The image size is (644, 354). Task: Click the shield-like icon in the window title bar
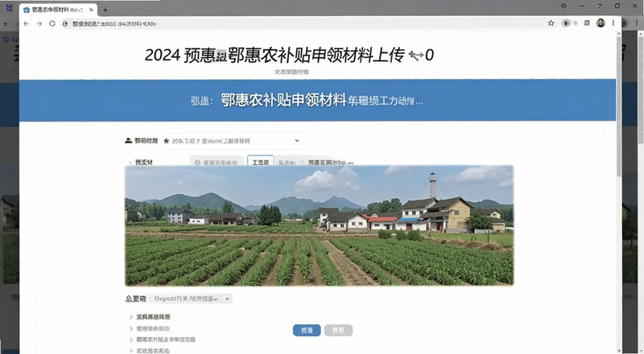[x=563, y=6]
